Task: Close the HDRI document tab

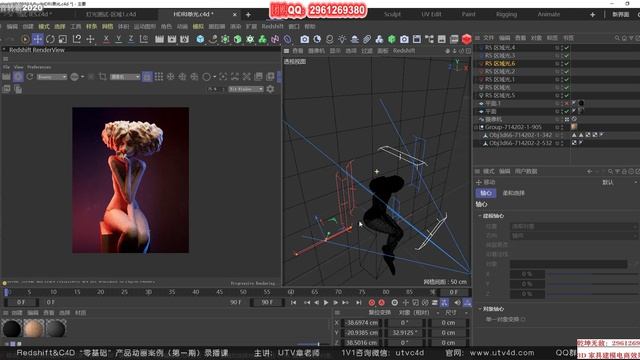Action: [235, 14]
